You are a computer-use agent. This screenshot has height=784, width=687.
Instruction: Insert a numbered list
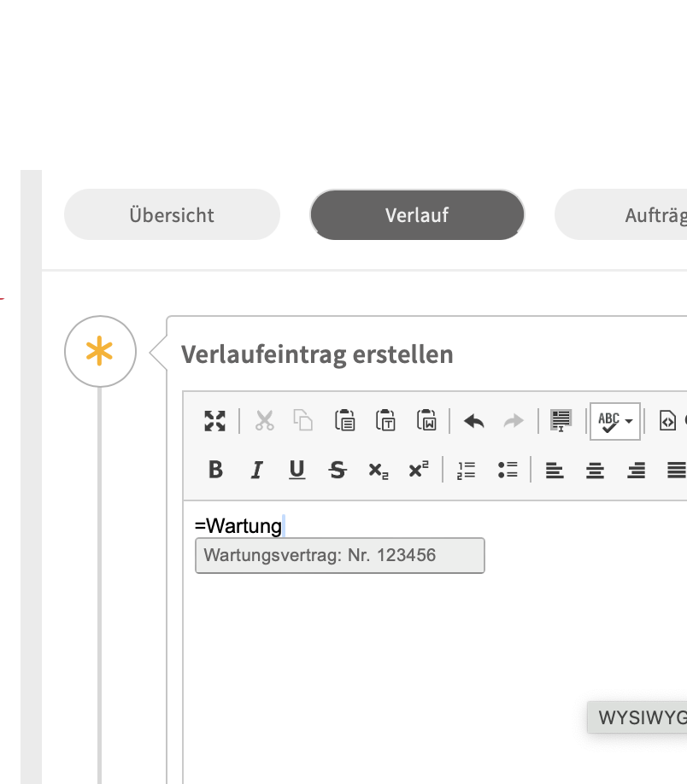(466, 470)
